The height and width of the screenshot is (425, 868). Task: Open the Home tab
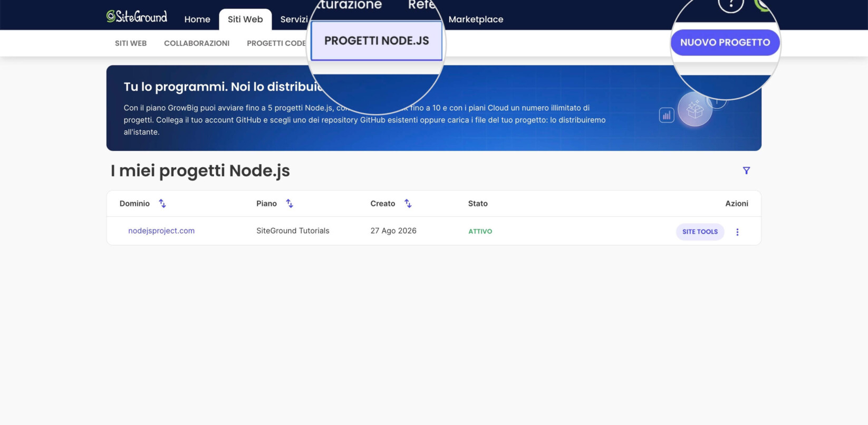click(197, 20)
